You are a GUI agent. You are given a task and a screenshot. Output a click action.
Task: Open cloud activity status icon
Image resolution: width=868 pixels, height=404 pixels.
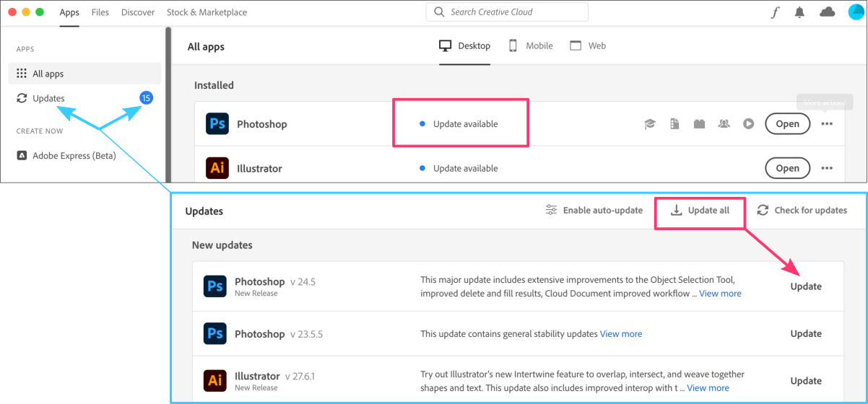point(827,12)
